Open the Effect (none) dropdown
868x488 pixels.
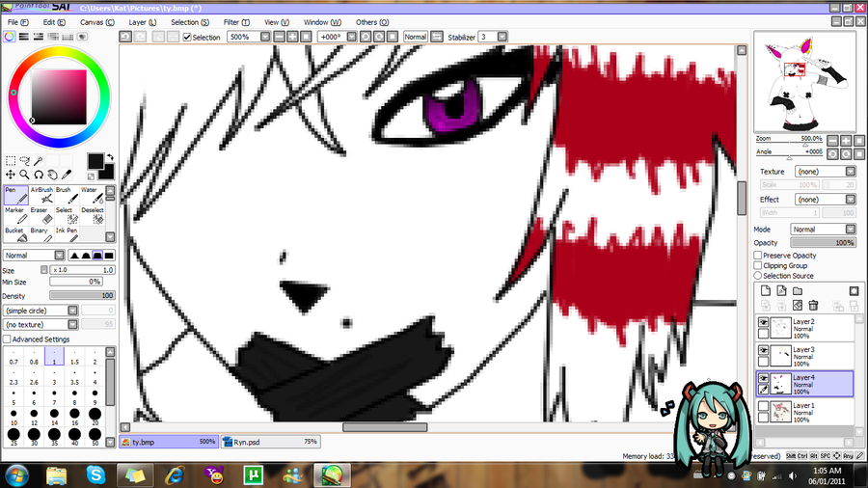(x=851, y=200)
